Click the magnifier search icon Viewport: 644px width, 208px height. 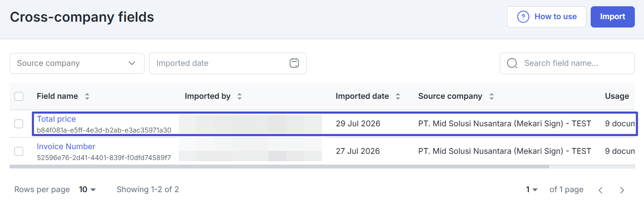click(512, 63)
